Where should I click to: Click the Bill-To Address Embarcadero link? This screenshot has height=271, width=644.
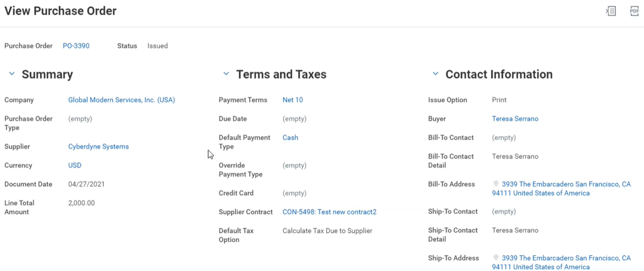(x=566, y=184)
